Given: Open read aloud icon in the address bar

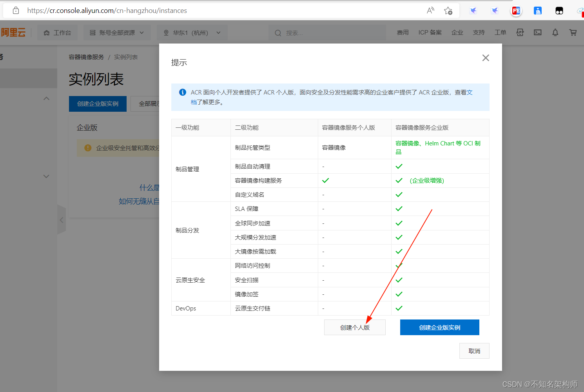Looking at the screenshot, I should (x=430, y=11).
